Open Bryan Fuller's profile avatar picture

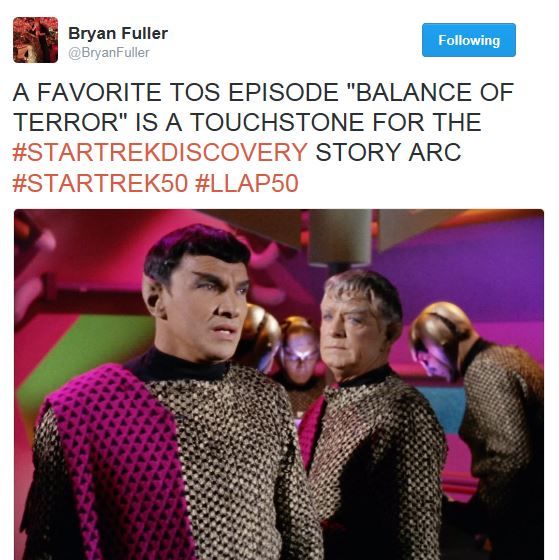[x=35, y=40]
